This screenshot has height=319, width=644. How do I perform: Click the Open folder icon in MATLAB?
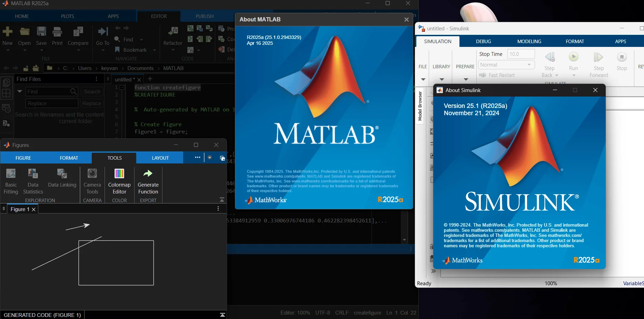click(24, 32)
